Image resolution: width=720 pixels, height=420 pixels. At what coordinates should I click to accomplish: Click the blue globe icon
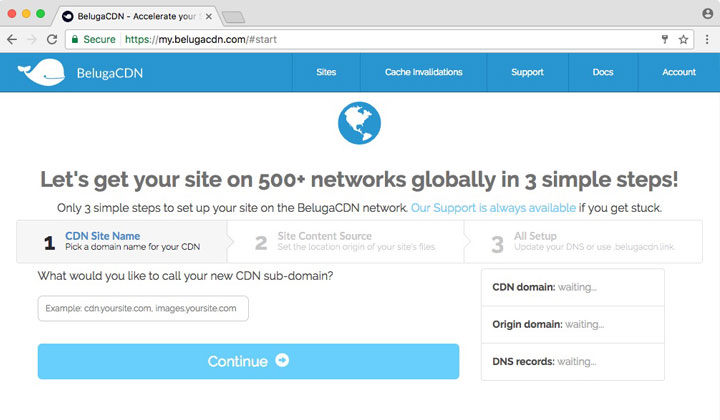359,123
